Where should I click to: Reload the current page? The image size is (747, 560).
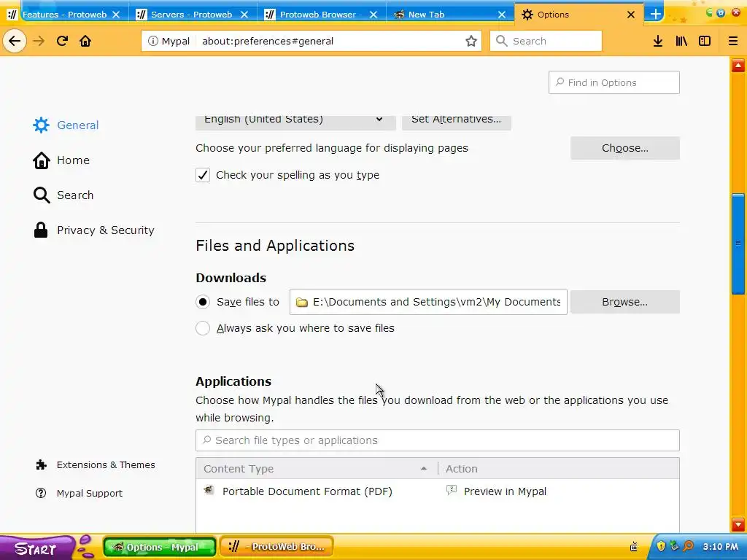tap(62, 41)
